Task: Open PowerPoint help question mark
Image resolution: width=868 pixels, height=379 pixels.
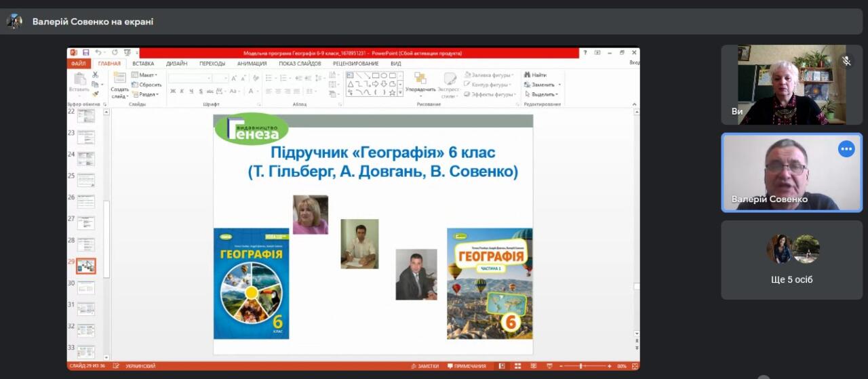Action: [x=585, y=52]
